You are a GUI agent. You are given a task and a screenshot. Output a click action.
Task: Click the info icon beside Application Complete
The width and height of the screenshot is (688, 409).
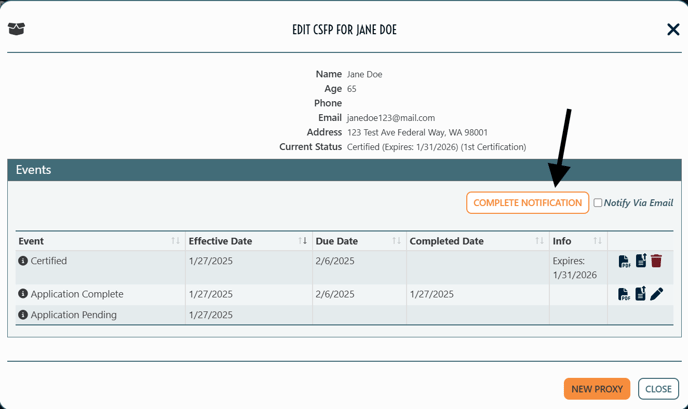[x=23, y=294]
